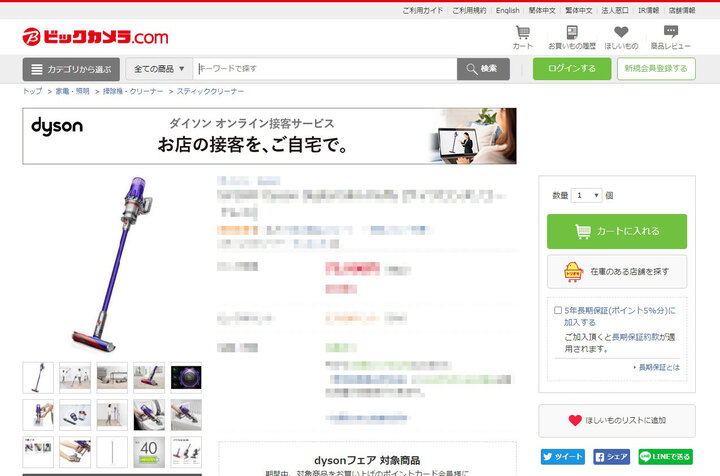
Task: Select thumbnail of vacuum cleaning under a sofa
Action: 112,377
